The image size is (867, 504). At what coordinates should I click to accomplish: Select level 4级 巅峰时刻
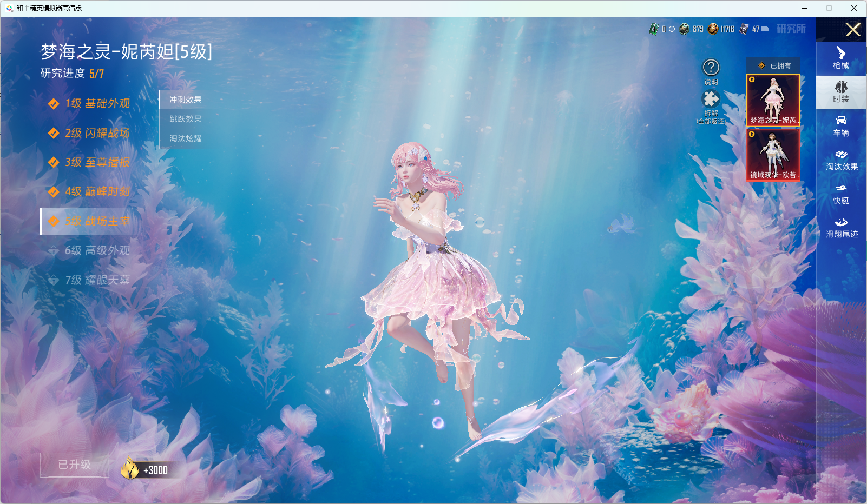[89, 191]
